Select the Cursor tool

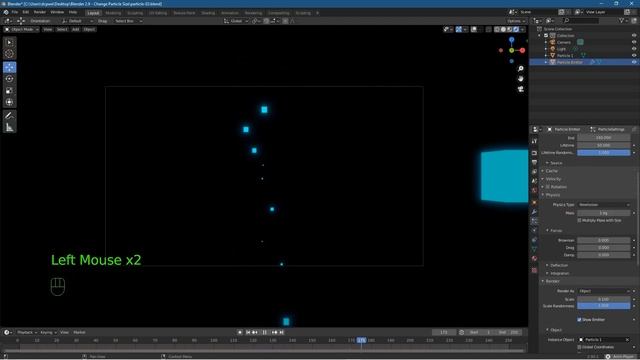[x=9, y=53]
